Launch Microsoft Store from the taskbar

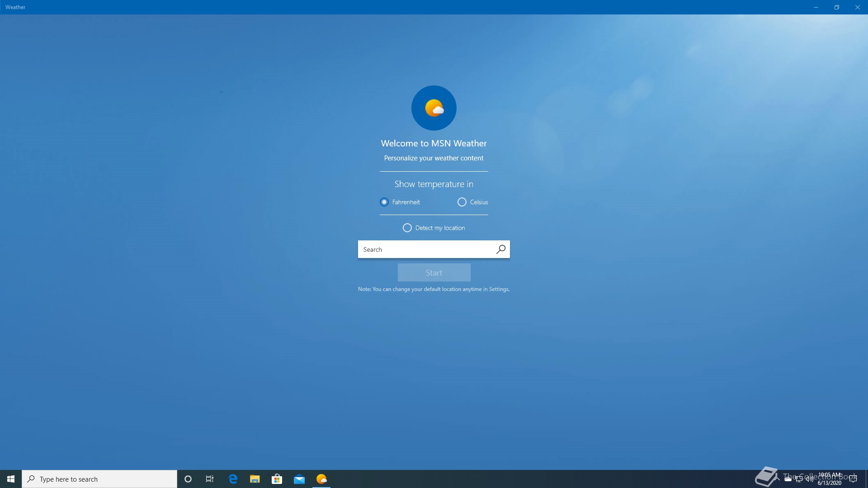point(277,479)
